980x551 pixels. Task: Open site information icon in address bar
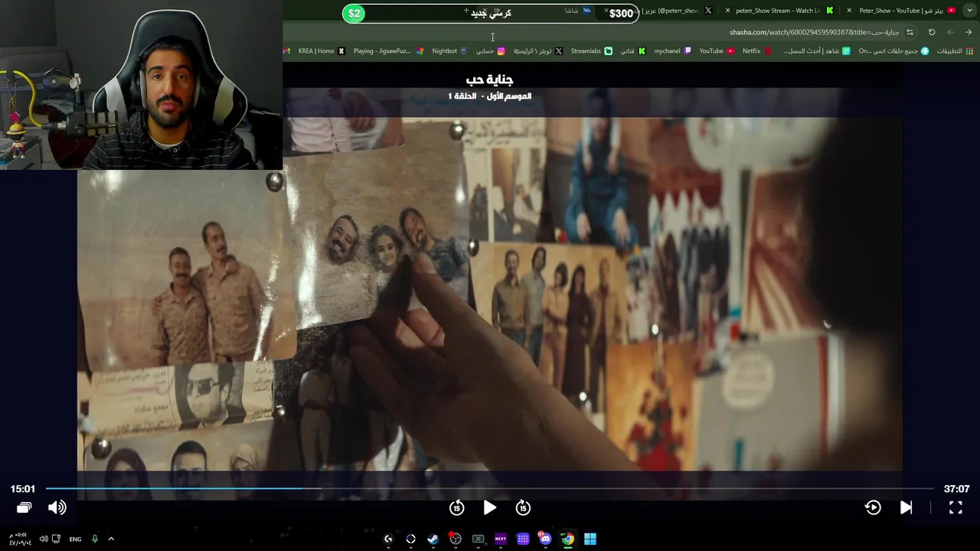coord(910,32)
